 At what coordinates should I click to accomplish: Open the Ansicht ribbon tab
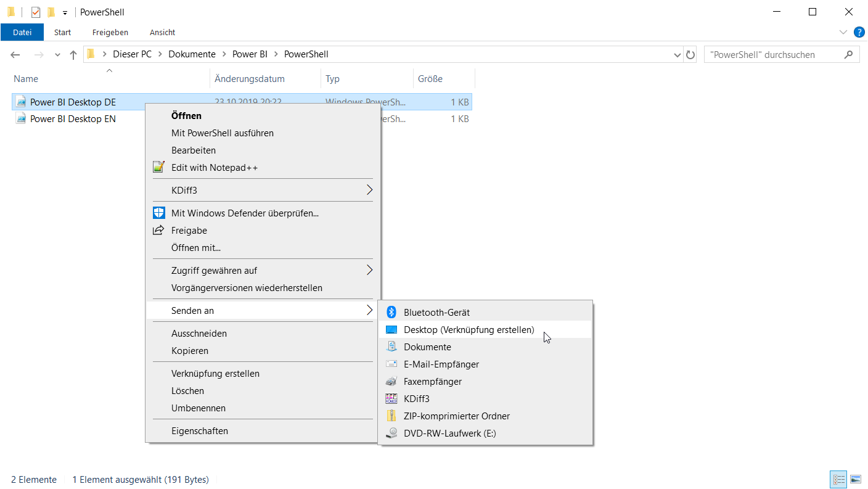[162, 32]
